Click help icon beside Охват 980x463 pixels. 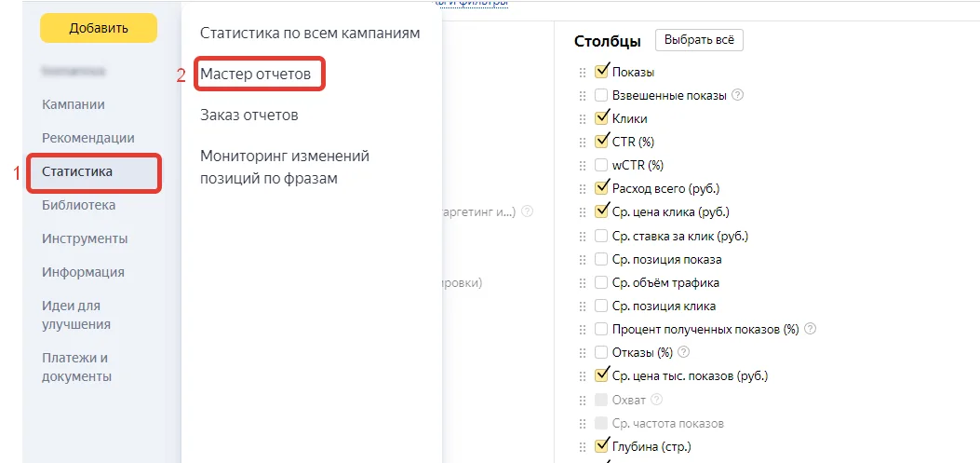pos(656,400)
